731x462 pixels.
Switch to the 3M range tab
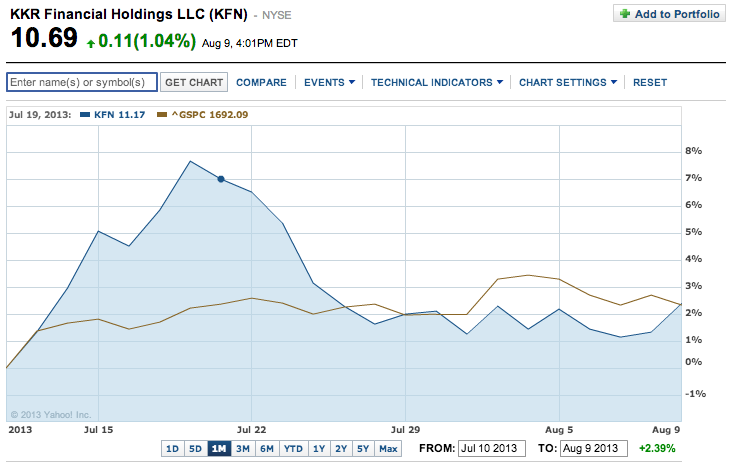coord(242,448)
